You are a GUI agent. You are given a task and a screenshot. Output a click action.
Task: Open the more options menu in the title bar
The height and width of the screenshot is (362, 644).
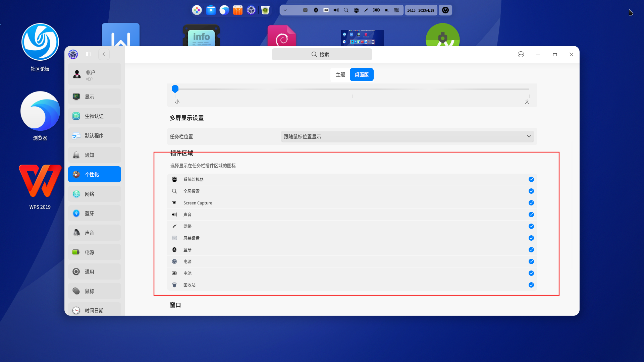[521, 54]
